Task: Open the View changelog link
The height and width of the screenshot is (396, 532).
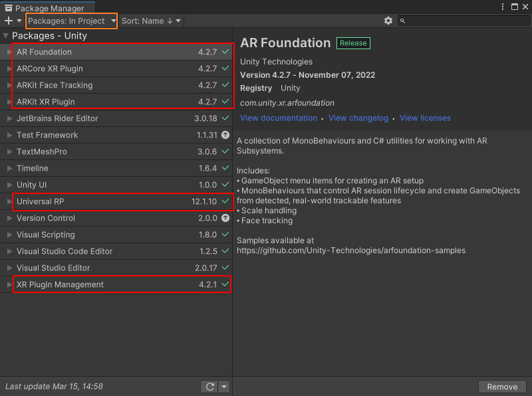Action: click(358, 118)
